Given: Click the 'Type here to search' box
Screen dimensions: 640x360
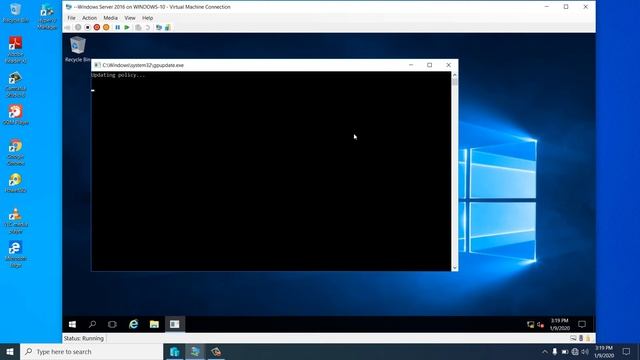Looking at the screenshot, I should [x=91, y=351].
